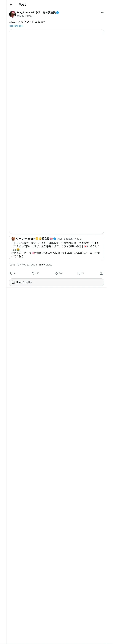The width and height of the screenshot is (113, 644).
Task: Bookmark the post with bookmark icon
Action: tap(79, 273)
